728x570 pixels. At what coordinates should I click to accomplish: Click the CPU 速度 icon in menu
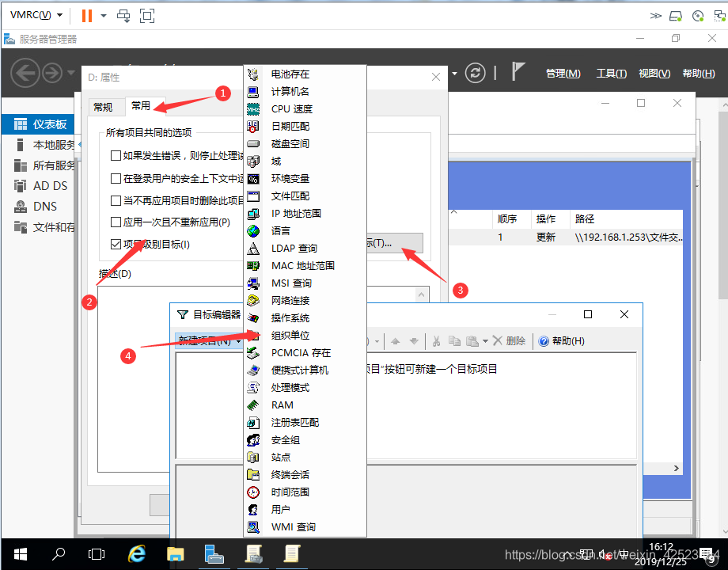click(253, 109)
